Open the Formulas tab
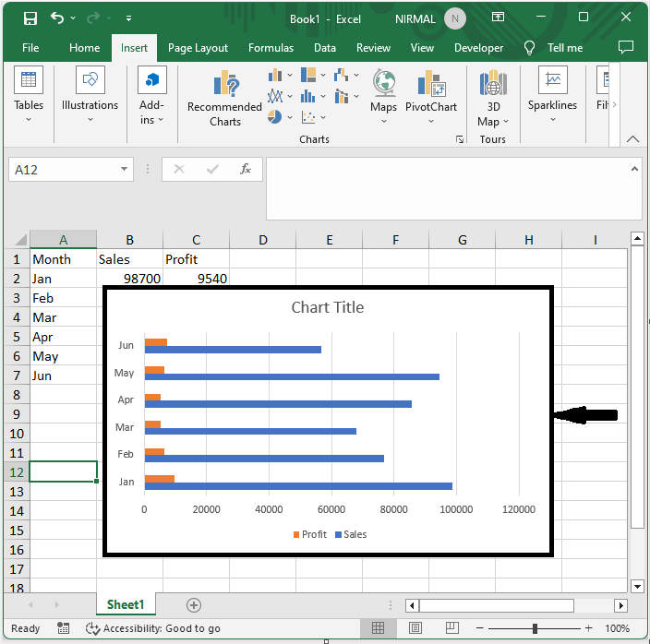Image resolution: width=650 pixels, height=644 pixels. [271, 48]
